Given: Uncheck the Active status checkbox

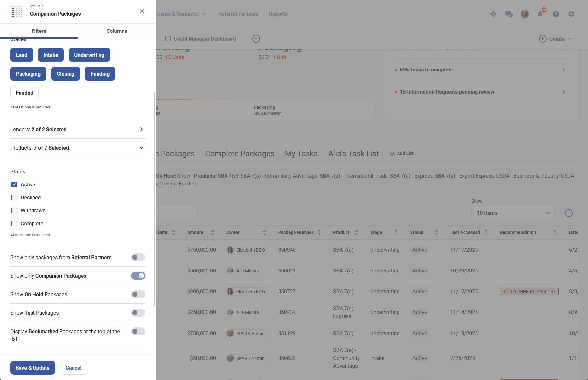Looking at the screenshot, I should tap(14, 184).
